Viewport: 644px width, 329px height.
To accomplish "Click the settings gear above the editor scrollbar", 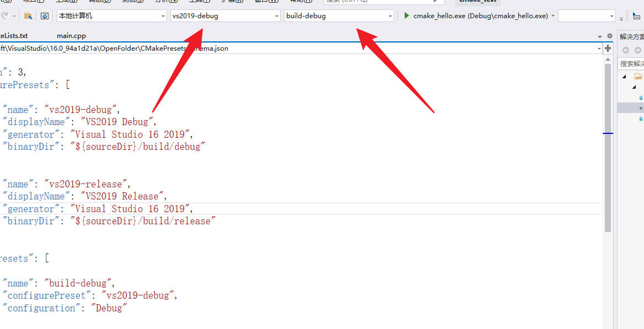I will 610,36.
